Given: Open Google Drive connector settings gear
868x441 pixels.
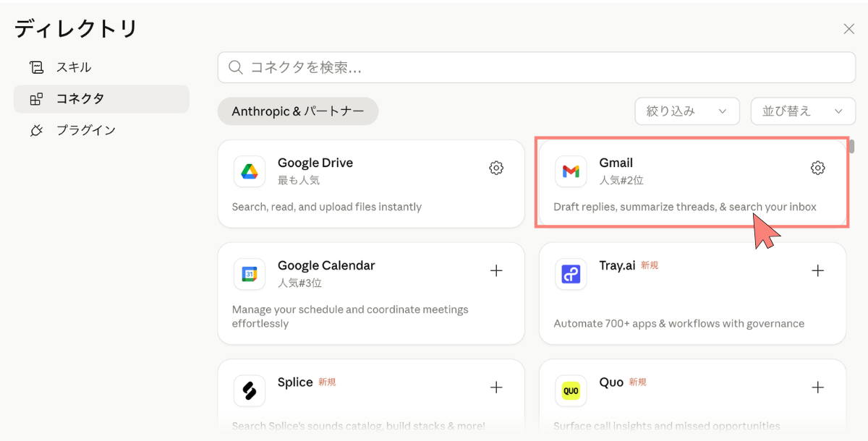Looking at the screenshot, I should pos(496,168).
